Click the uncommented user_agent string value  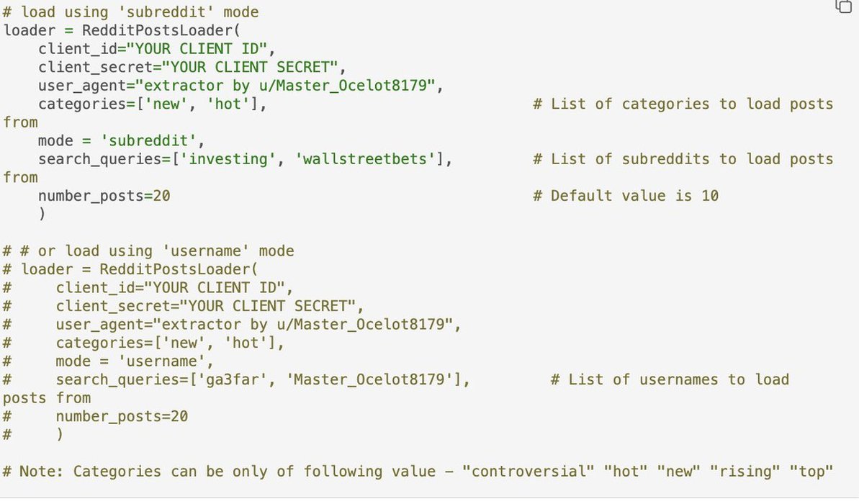(x=292, y=86)
